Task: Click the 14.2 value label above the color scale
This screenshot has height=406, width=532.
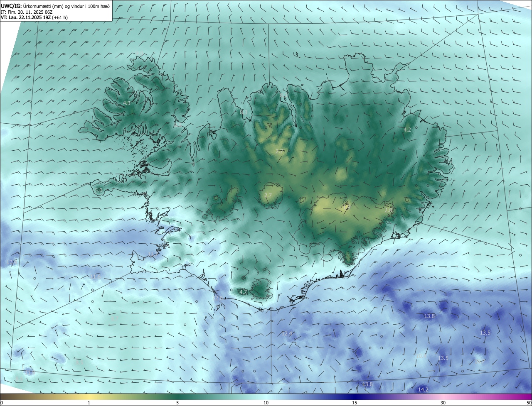Action: coord(423,389)
